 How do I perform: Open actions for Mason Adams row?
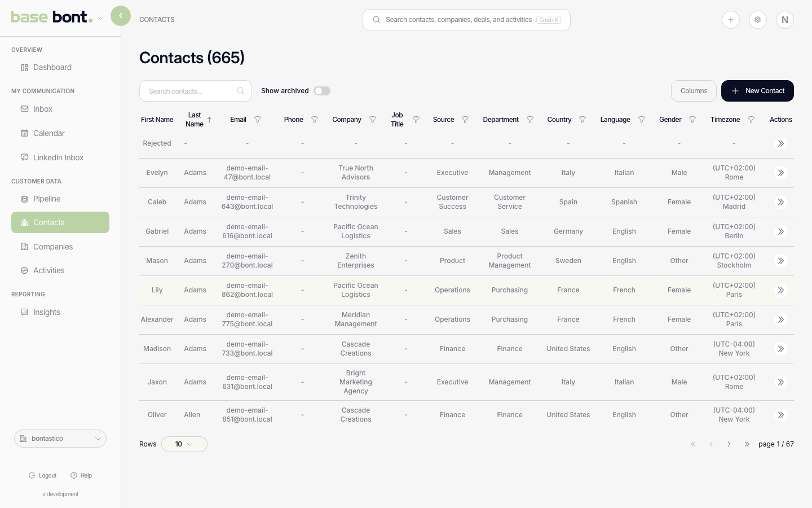click(x=781, y=261)
